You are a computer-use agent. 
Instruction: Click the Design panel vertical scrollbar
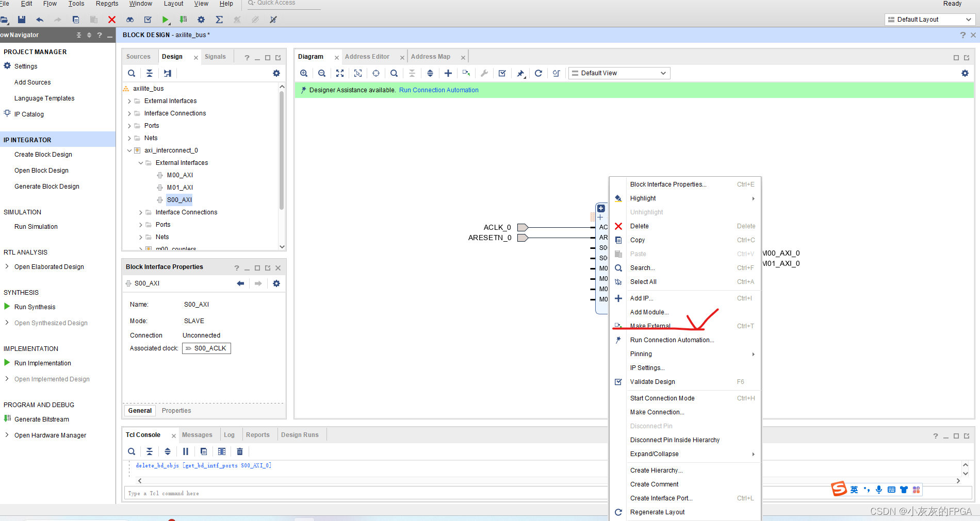282,149
